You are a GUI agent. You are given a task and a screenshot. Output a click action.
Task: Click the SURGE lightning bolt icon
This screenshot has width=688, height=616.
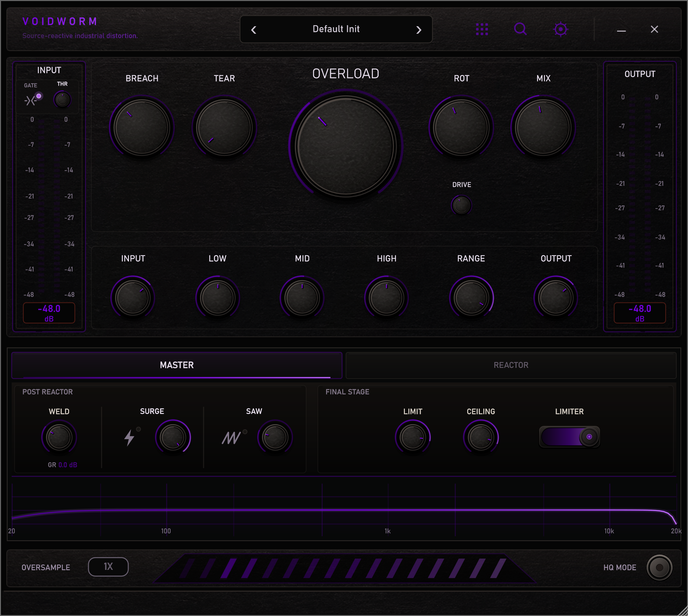point(129,438)
